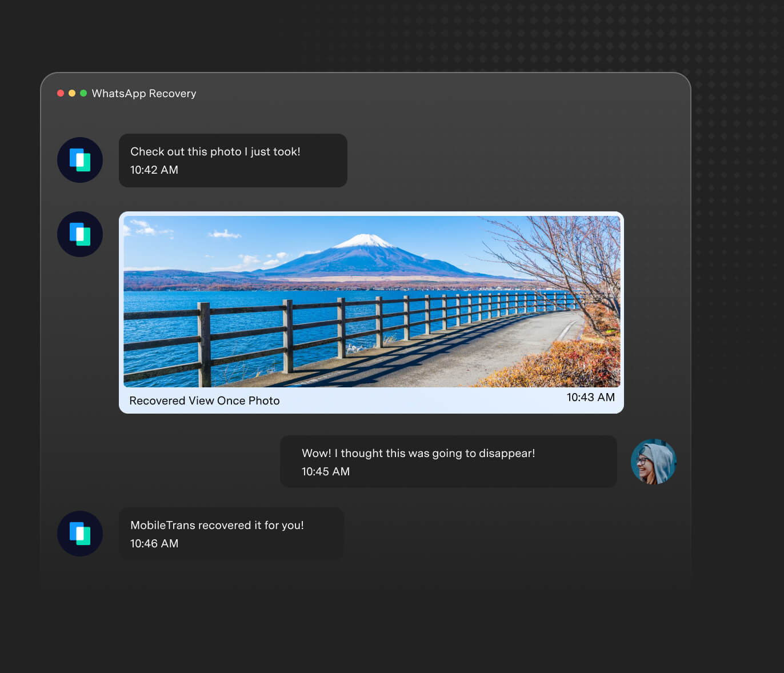The width and height of the screenshot is (784, 673).
Task: Click the 10:43 AM photo timestamp
Action: pyautogui.click(x=590, y=397)
